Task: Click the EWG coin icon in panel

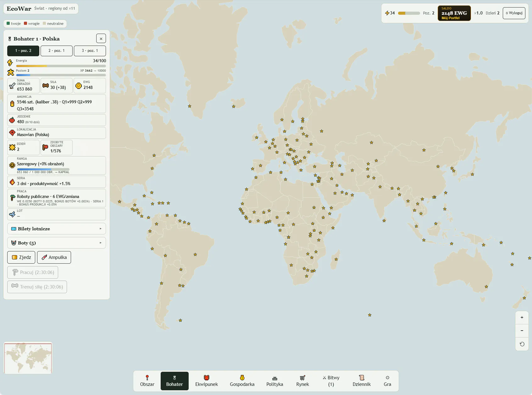Action: pos(79,85)
